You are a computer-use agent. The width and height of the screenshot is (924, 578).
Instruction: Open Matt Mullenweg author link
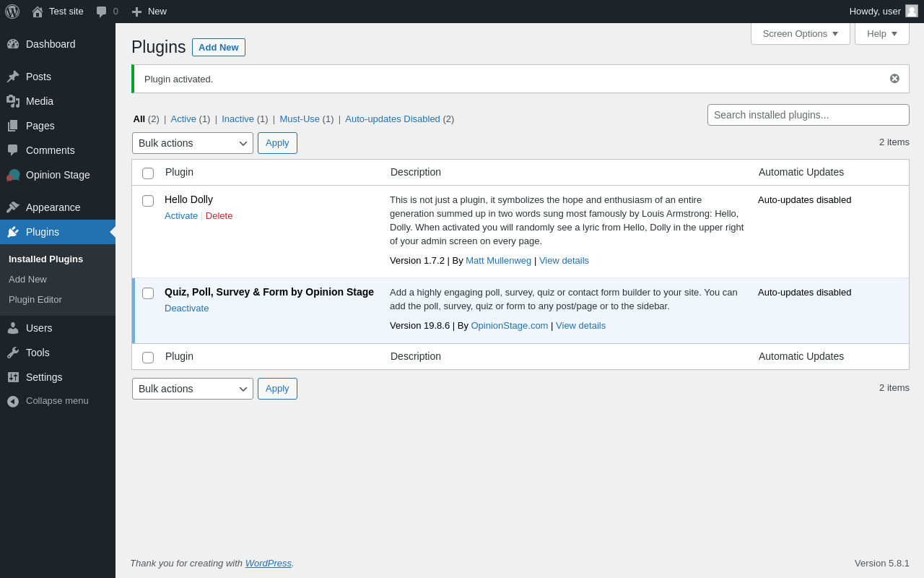498,260
